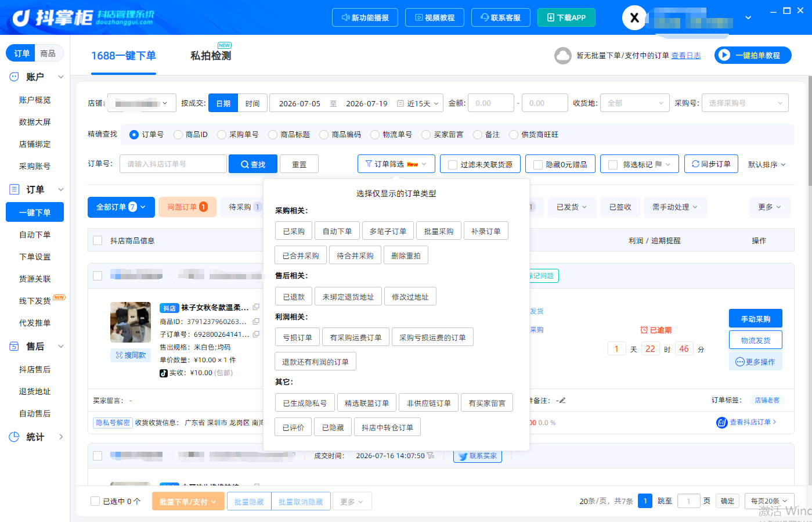This screenshot has height=522, width=812.
Task: Click the play icon in 一键拍单教程
Action: click(x=724, y=55)
